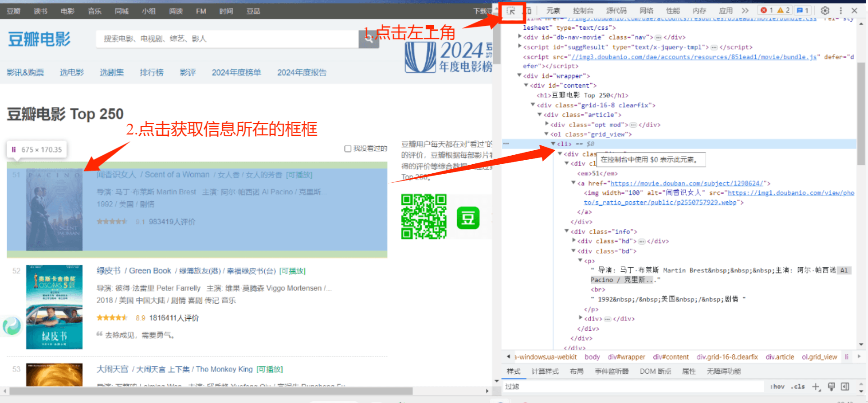The height and width of the screenshot is (403, 868).
Task: Collapse the ol class grid_view node
Action: 547,134
